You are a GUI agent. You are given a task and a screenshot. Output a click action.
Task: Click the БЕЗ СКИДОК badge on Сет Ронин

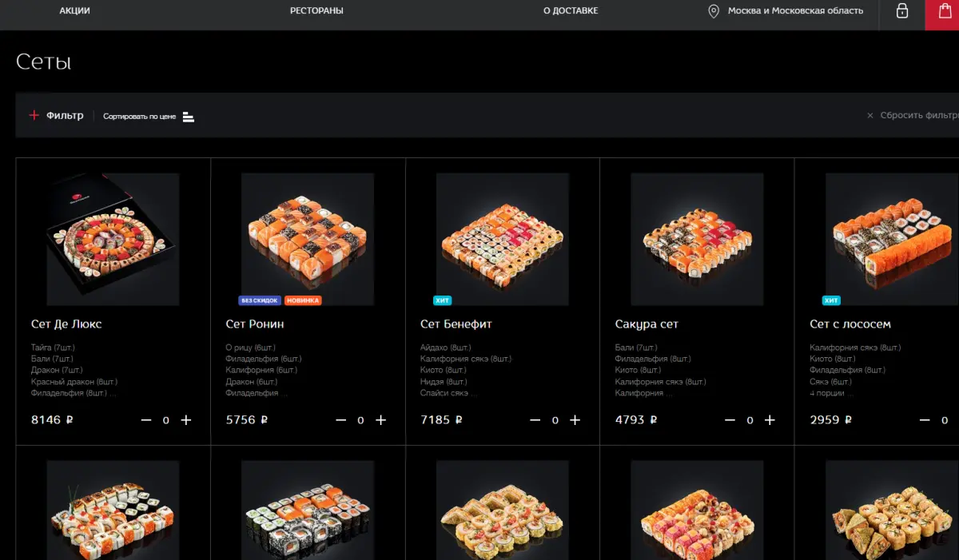point(259,300)
